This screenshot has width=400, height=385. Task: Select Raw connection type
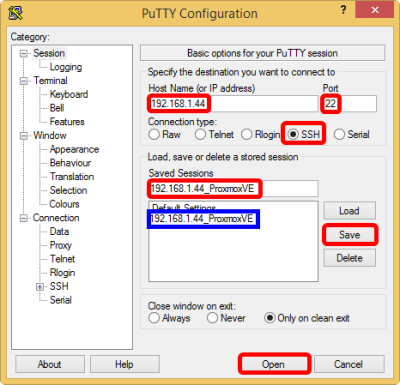(154, 135)
